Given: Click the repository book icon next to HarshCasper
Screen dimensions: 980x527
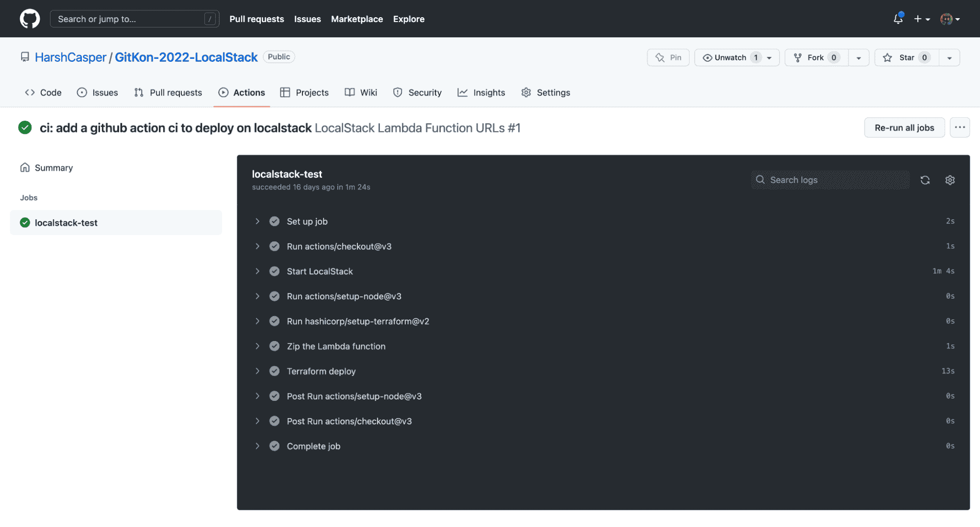Looking at the screenshot, I should coord(25,57).
